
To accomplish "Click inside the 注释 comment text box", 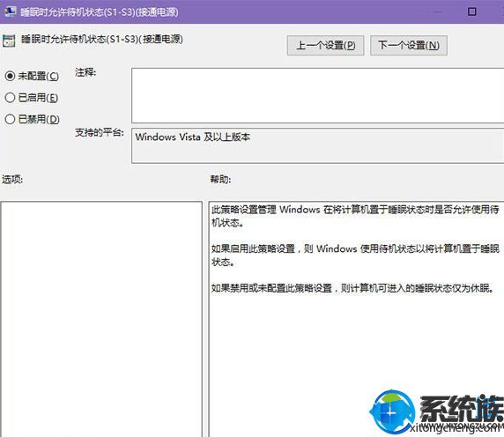I will click(x=317, y=95).
